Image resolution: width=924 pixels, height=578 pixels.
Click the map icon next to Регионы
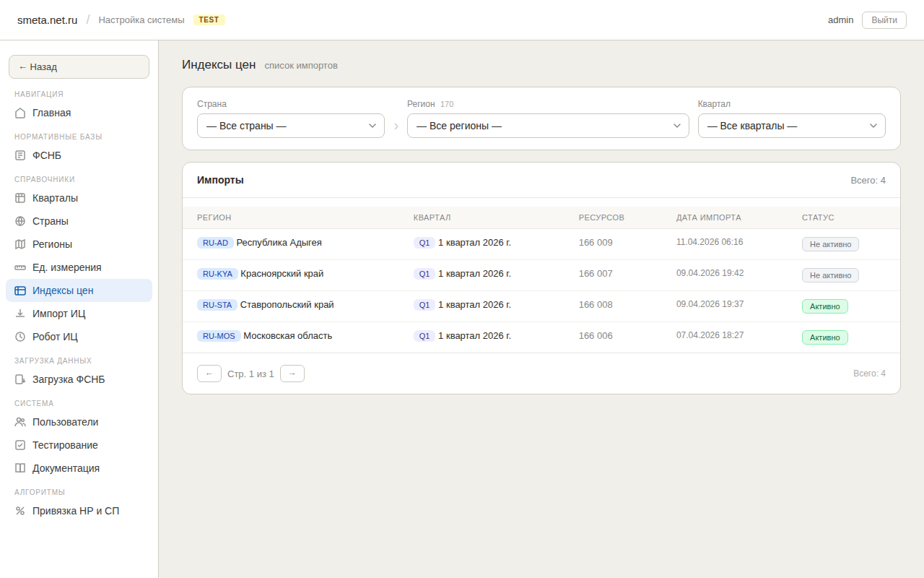[x=20, y=244]
